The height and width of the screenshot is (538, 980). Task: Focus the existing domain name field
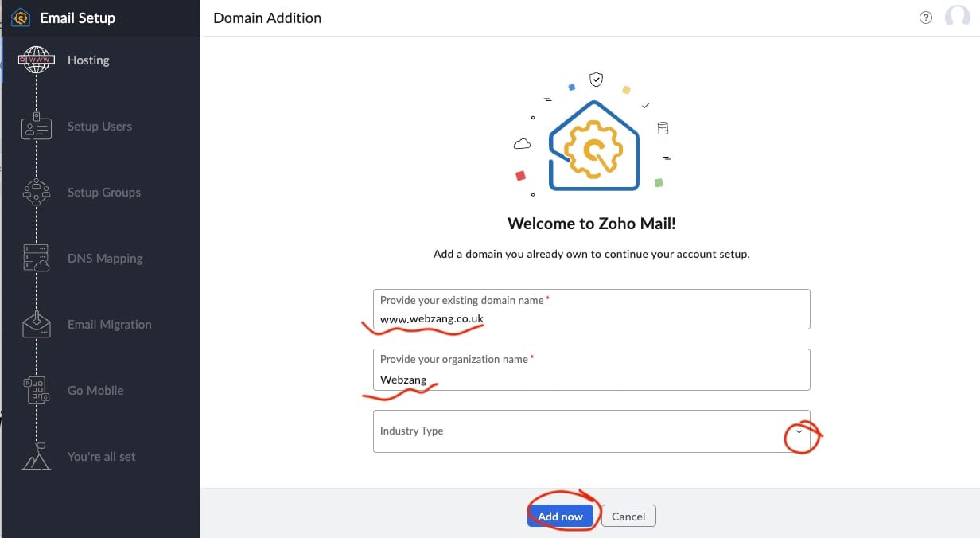pyautogui.click(x=591, y=318)
